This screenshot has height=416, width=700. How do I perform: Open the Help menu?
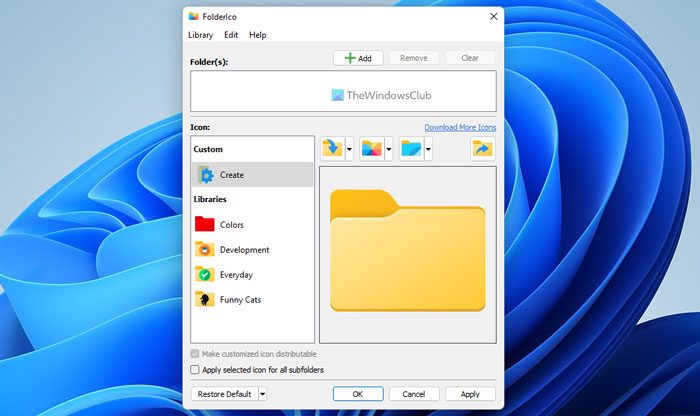[258, 35]
